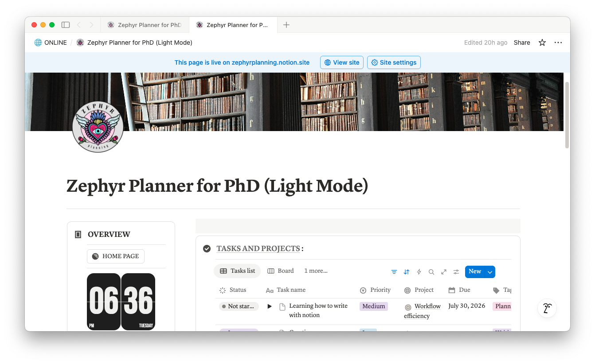This screenshot has width=595, height=364.
Task: Click the page scrollbar
Action: click(567, 115)
